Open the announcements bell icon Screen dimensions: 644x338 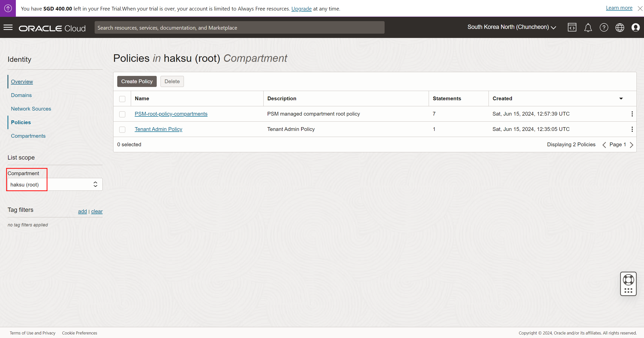point(588,27)
